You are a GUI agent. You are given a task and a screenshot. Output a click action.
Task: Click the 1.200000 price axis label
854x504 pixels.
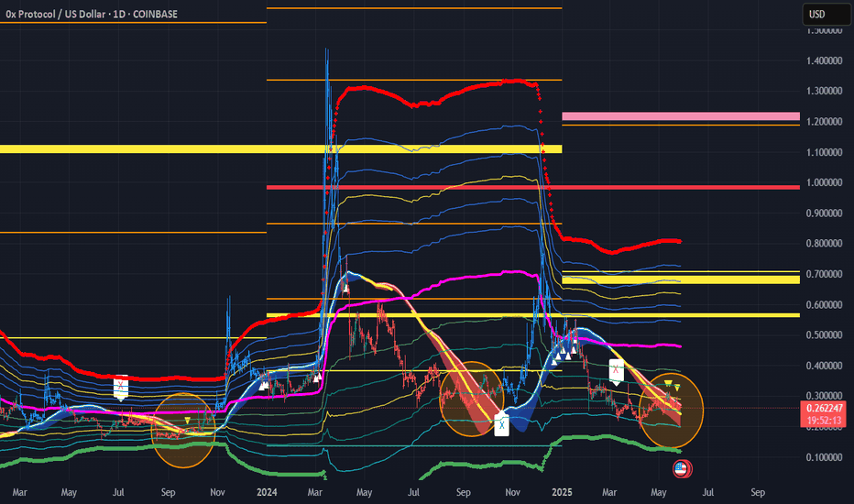pos(825,122)
